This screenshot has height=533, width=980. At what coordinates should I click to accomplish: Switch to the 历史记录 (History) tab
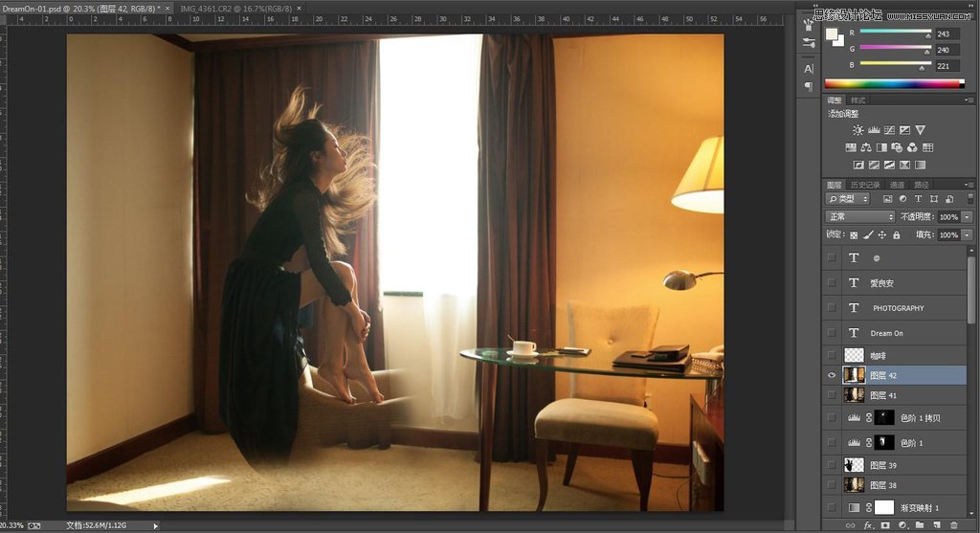tap(865, 185)
